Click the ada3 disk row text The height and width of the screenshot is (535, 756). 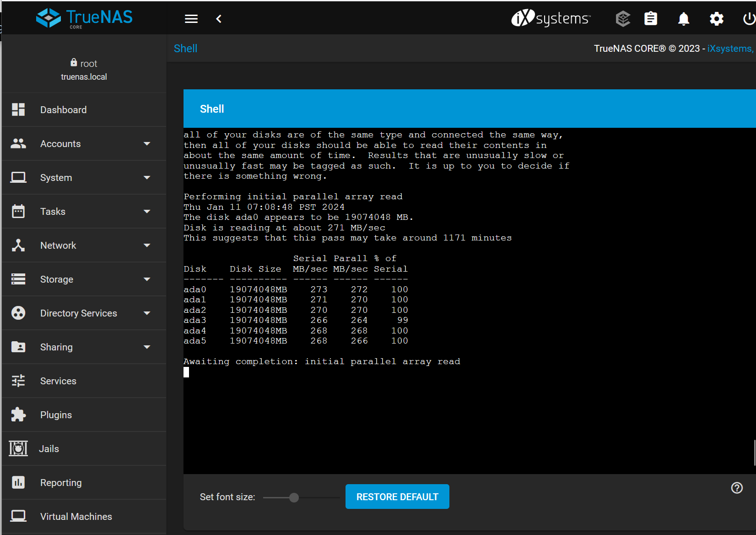click(296, 320)
